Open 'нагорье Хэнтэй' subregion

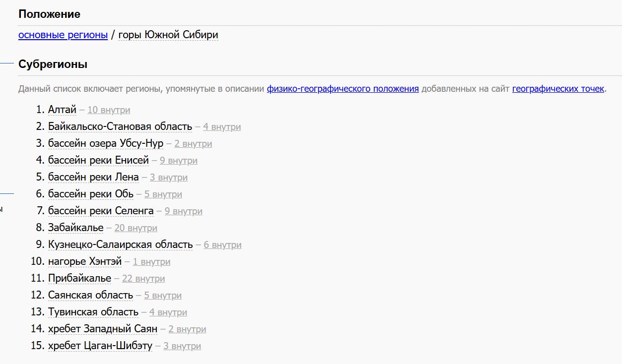pyautogui.click(x=84, y=261)
